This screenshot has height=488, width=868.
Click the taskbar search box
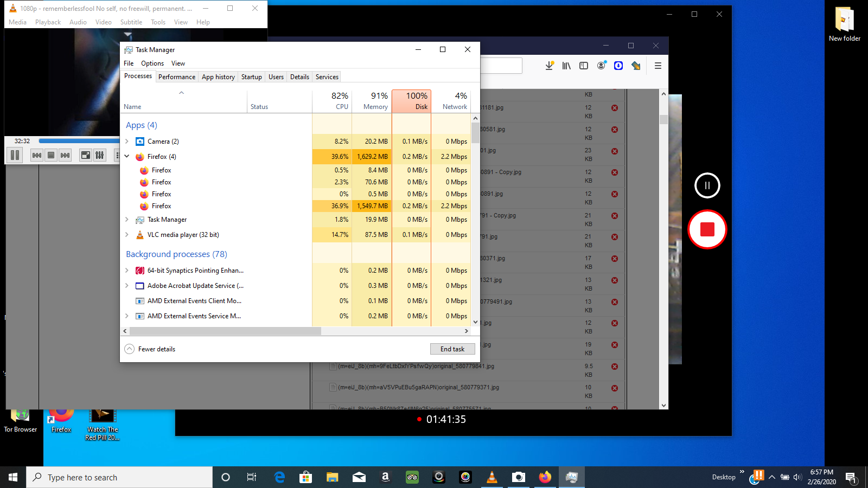click(x=119, y=477)
